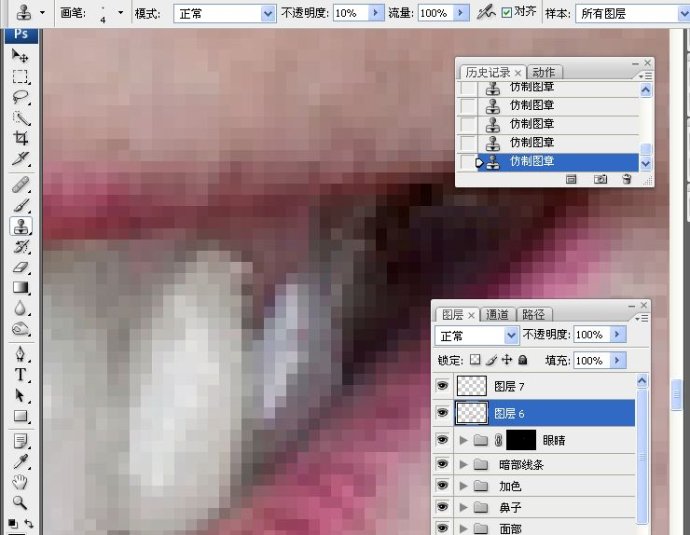Enable airbrush mode in options bar
Viewport: 690px width, 535px height.
point(486,13)
